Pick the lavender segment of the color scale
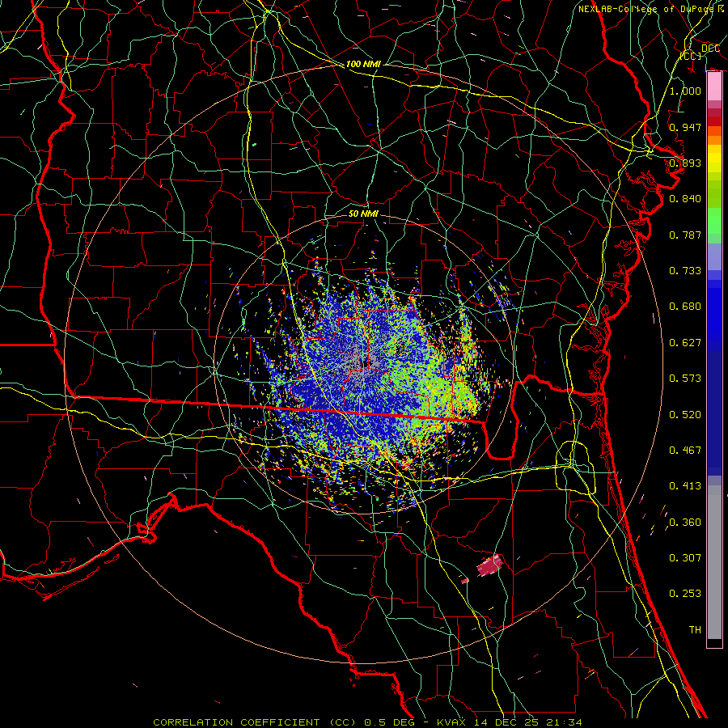This screenshot has height=728, width=728. [x=714, y=256]
